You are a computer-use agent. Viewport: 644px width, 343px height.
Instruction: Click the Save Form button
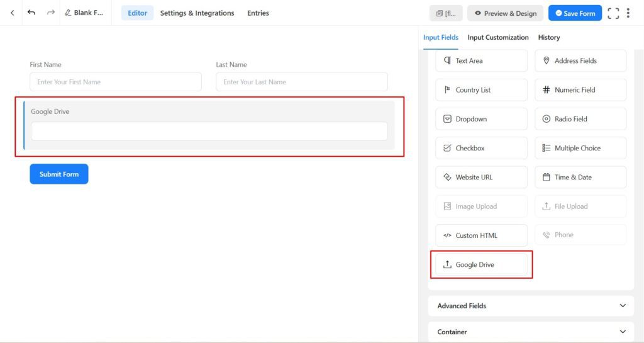coord(575,13)
